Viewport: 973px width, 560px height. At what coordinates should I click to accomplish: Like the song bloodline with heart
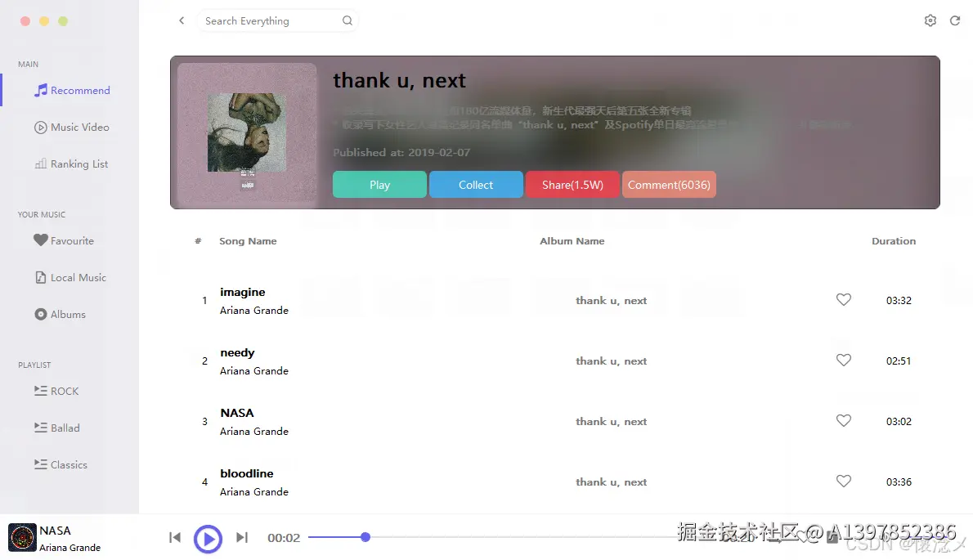(x=843, y=481)
